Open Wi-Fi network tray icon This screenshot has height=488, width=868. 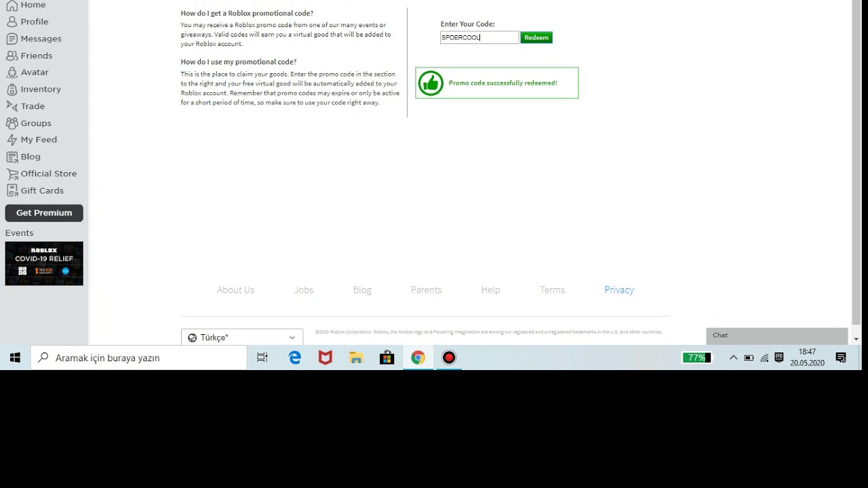(x=764, y=358)
